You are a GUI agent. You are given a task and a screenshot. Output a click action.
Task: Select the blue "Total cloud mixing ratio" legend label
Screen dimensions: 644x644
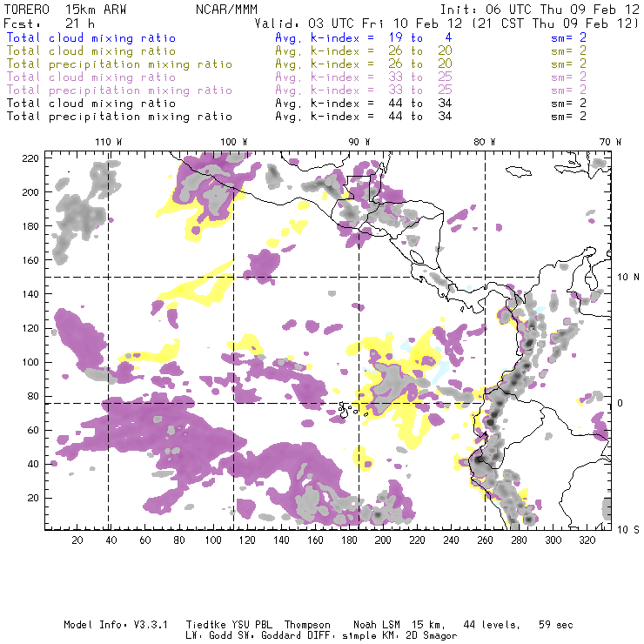pos(91,38)
